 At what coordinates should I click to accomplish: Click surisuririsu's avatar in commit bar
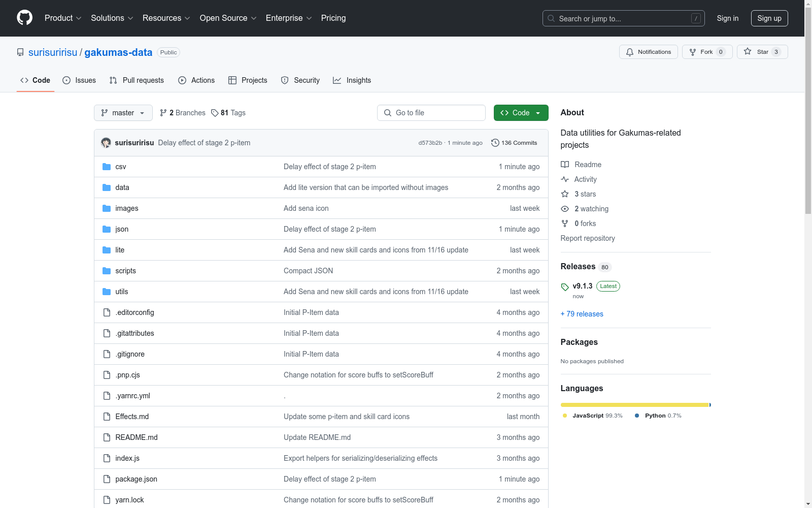coord(106,143)
